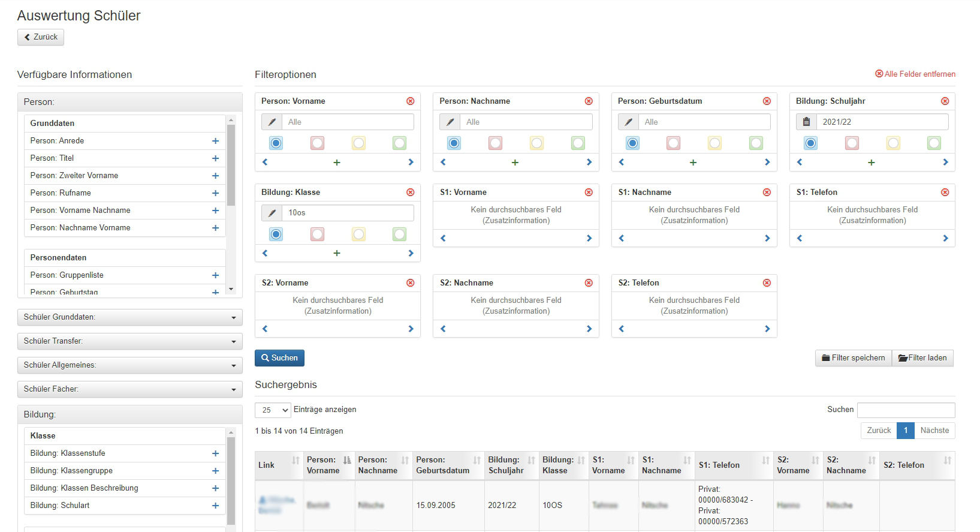Move S2: Nachname card right with arrow
This screenshot has height=532, width=980.
(589, 329)
